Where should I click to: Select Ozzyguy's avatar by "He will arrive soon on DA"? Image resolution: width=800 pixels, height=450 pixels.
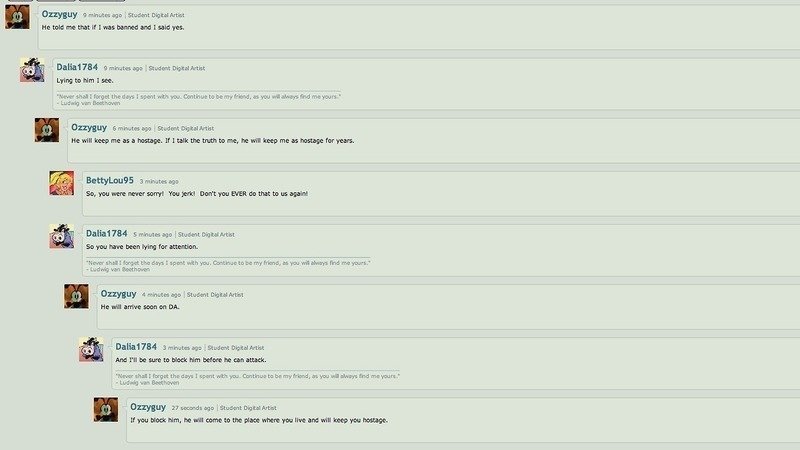pos(77,296)
